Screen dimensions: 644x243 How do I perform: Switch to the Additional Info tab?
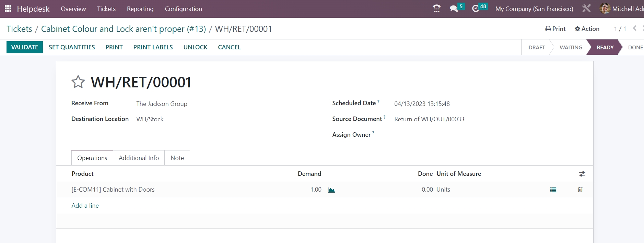click(139, 158)
